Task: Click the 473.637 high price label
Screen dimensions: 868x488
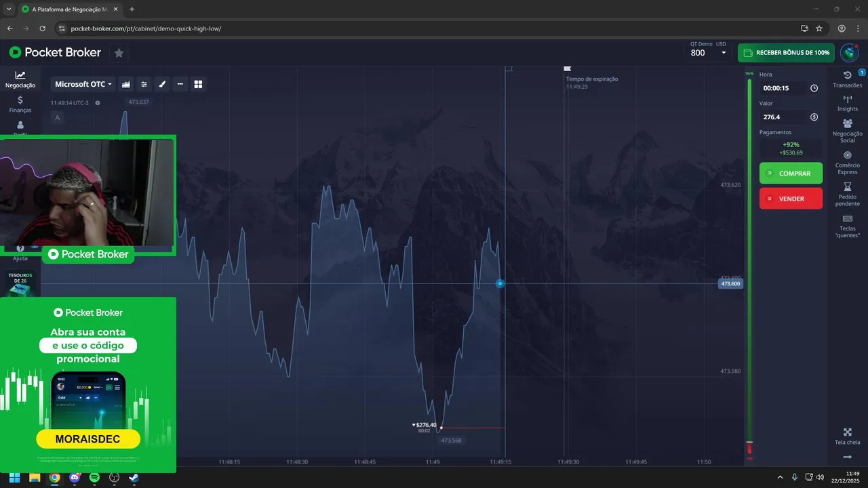Action: [138, 102]
